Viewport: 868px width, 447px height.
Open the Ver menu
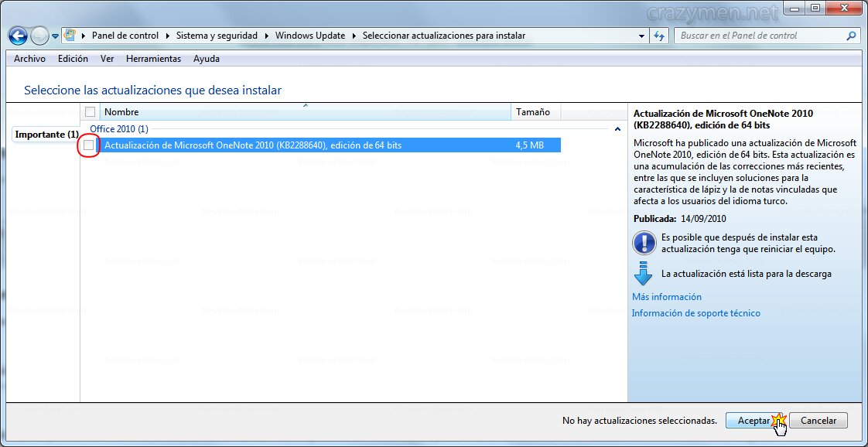(x=107, y=59)
